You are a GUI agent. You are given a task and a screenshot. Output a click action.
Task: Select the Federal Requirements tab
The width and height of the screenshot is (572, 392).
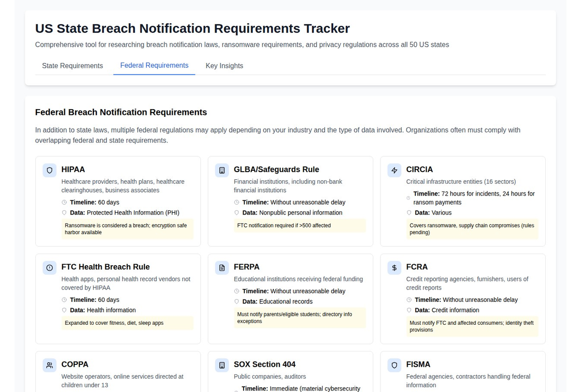[154, 65]
